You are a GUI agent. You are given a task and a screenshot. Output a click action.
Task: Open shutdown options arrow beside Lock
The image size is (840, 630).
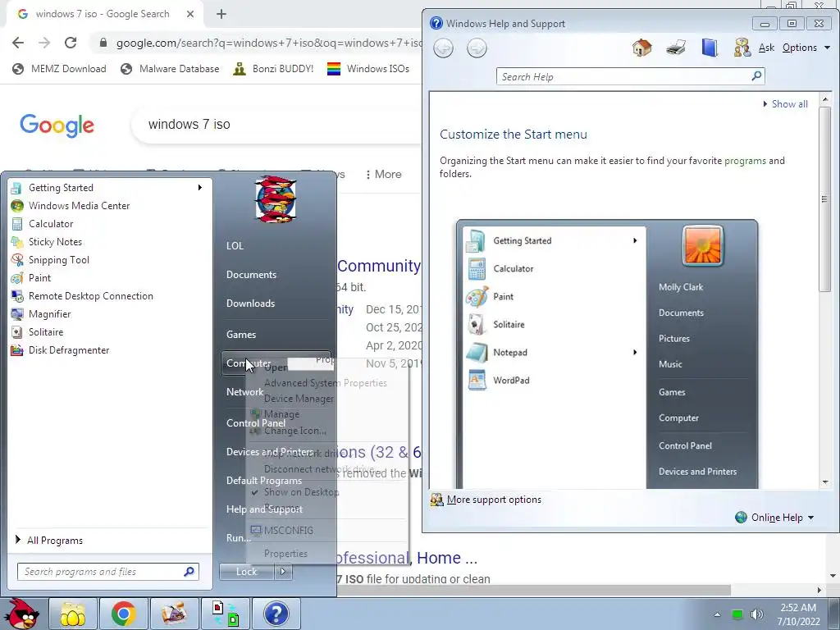pyautogui.click(x=283, y=572)
